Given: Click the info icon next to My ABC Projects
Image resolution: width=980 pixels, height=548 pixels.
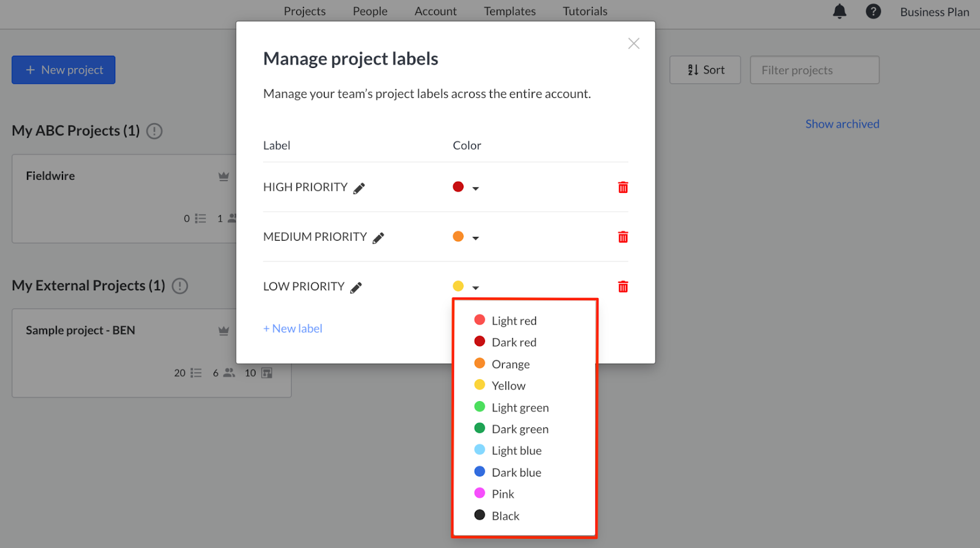Looking at the screenshot, I should pos(154,131).
